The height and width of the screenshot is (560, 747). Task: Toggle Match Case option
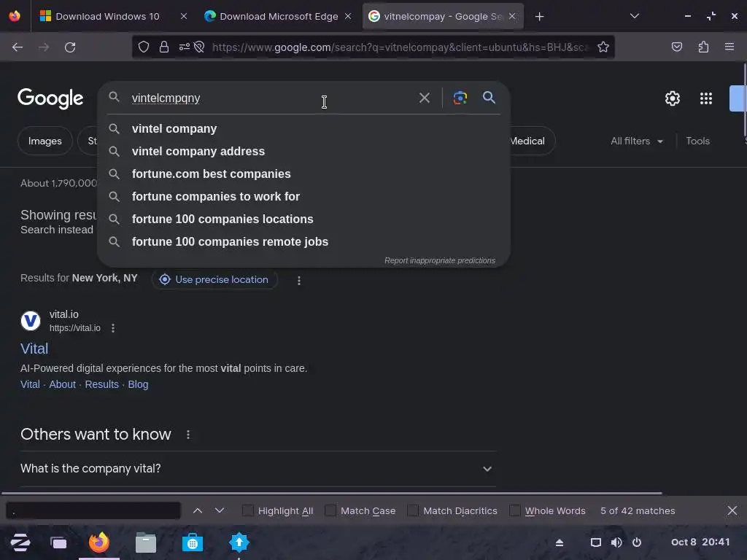pyautogui.click(x=330, y=510)
